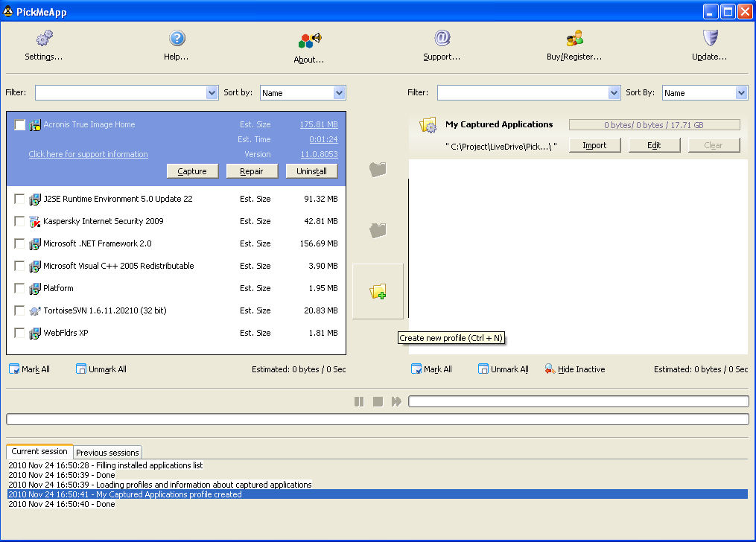Click the Edit profile button
The width and height of the screenshot is (756, 542).
point(654,145)
